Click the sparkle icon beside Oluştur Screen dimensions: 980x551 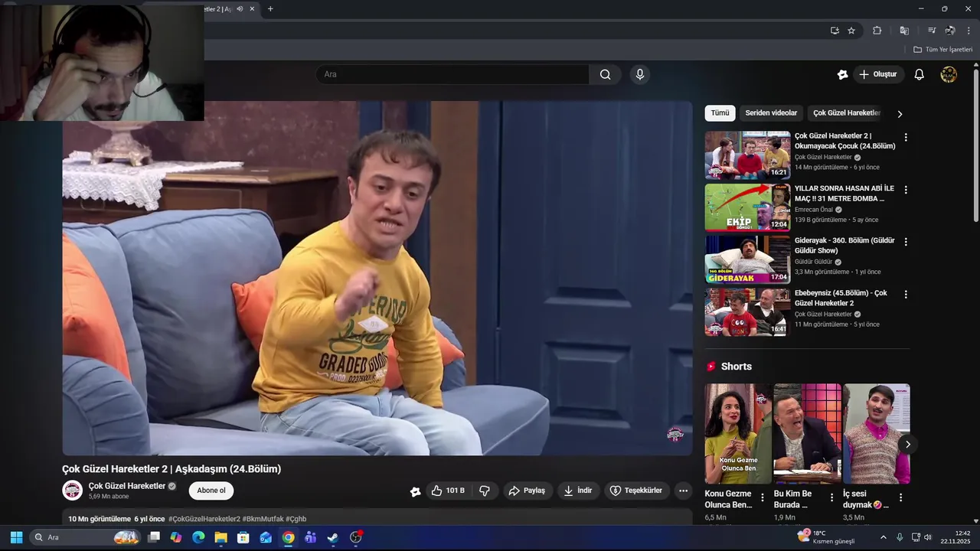coord(842,74)
